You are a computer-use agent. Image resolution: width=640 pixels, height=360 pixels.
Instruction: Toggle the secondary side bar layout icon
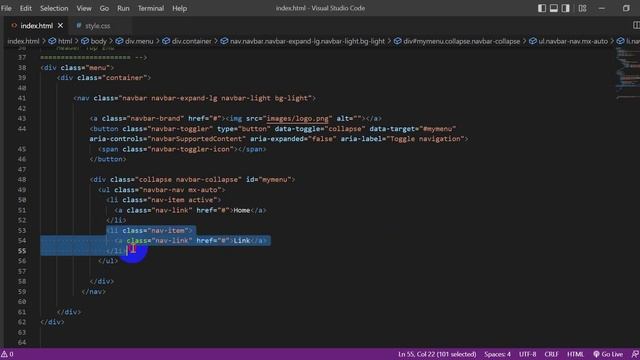(565, 8)
